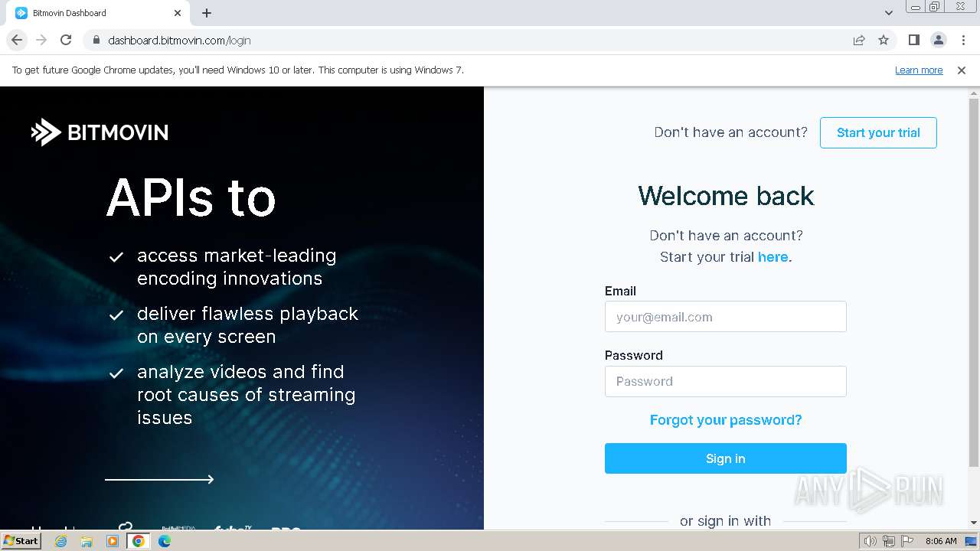This screenshot has height=551, width=980.
Task: Click the 'APIs to' headline
Action: point(191,197)
